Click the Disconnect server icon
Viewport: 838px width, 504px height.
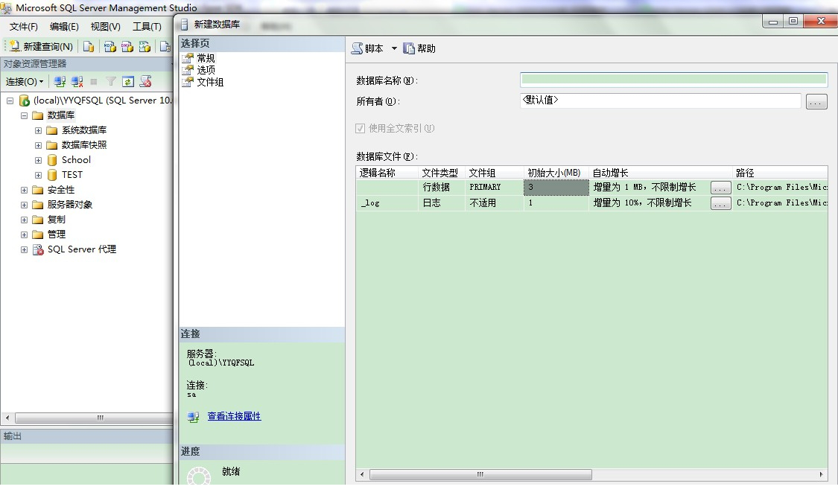77,82
